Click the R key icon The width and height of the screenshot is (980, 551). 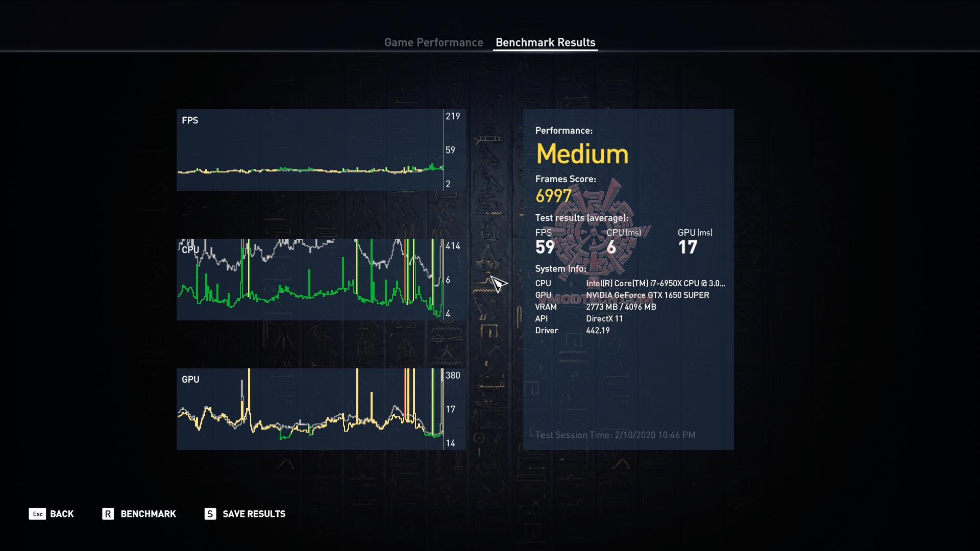pyautogui.click(x=108, y=514)
